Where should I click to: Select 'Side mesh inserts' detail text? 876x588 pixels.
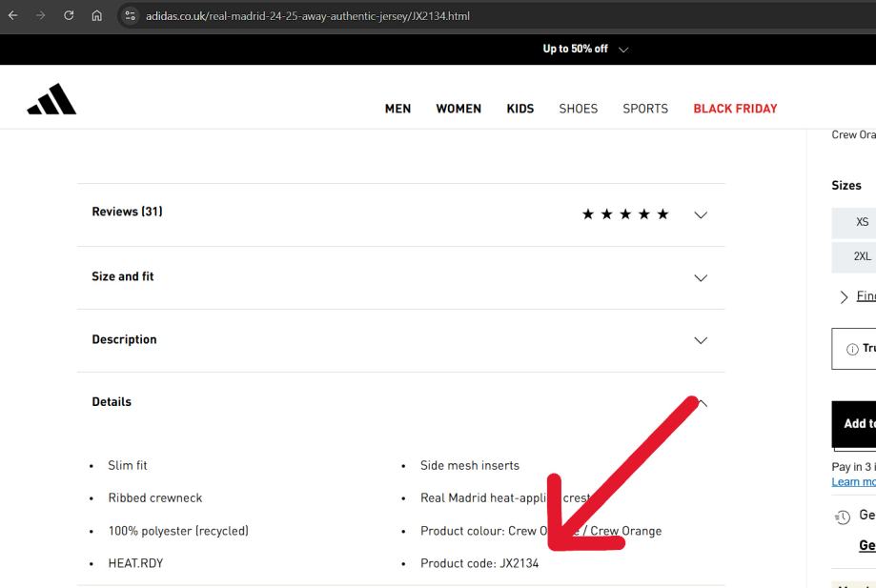[470, 466]
